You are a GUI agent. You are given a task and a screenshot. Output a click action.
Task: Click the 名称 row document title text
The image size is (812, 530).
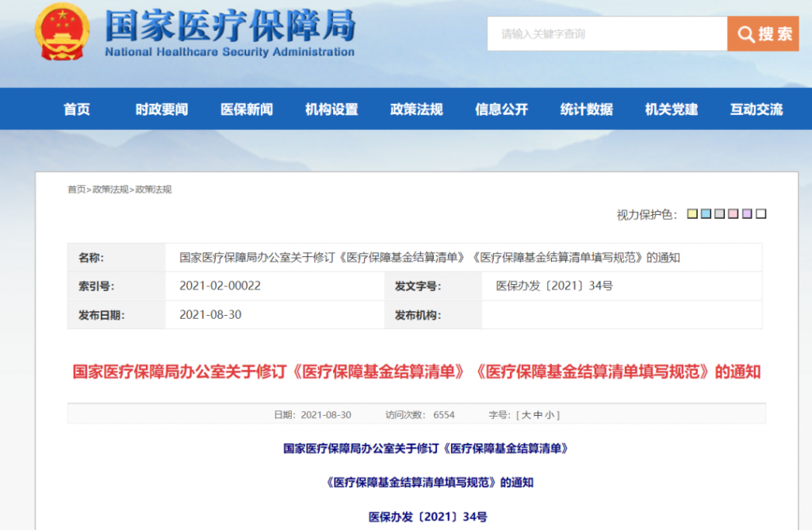pyautogui.click(x=430, y=258)
